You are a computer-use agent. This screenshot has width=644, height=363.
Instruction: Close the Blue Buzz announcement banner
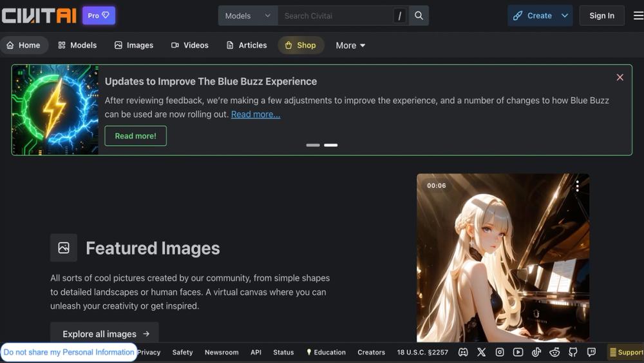620,77
